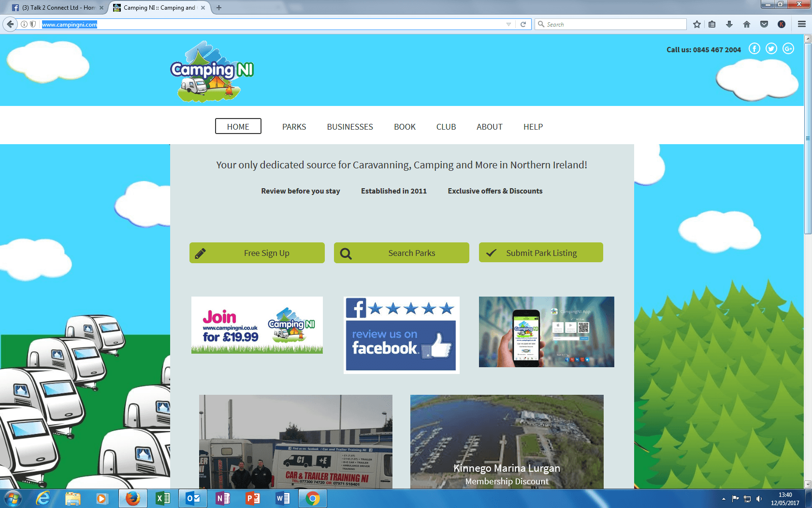Open File Explorer from taskbar
Screen dimensions: 812x508
pyautogui.click(x=72, y=498)
